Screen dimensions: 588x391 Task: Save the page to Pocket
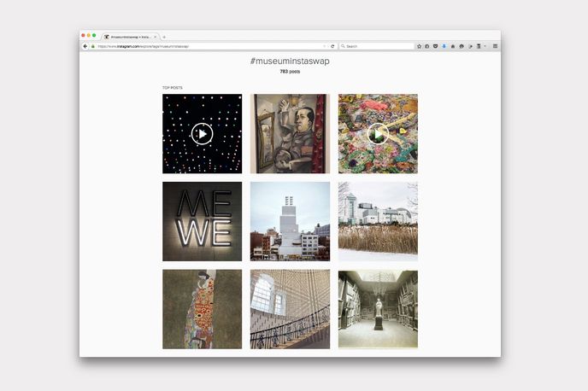click(x=435, y=46)
